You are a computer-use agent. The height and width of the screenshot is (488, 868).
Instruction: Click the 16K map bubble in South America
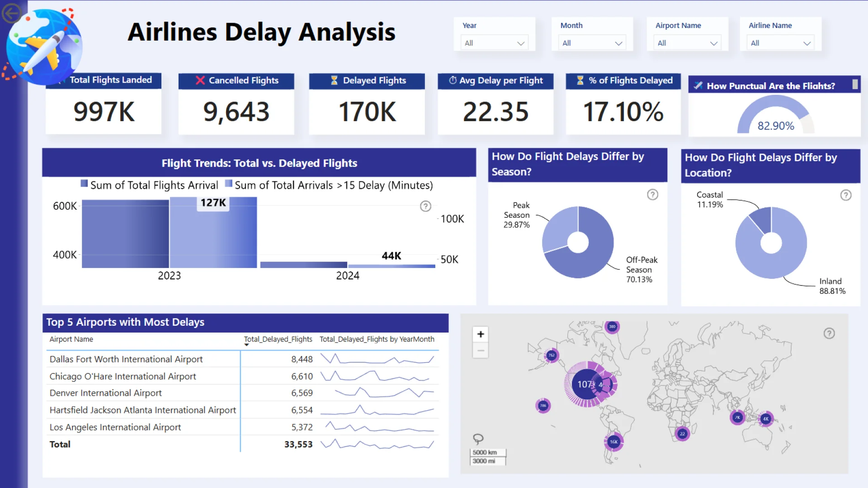pos(613,442)
